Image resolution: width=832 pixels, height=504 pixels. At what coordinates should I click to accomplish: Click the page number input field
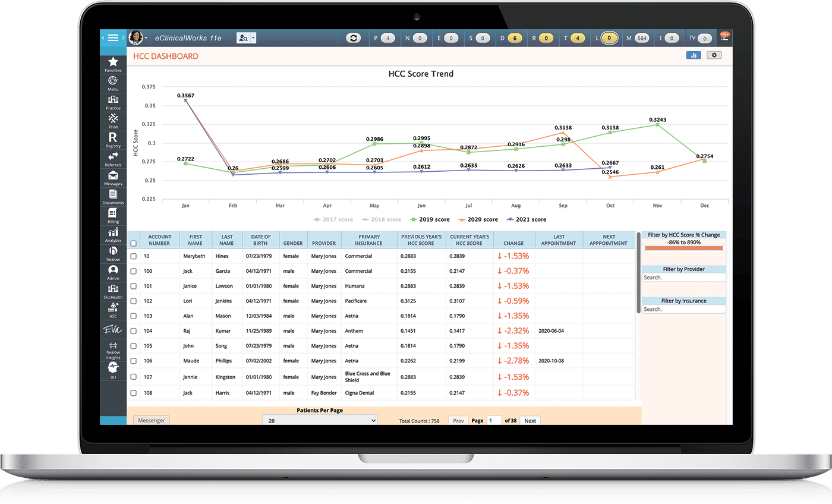point(494,420)
